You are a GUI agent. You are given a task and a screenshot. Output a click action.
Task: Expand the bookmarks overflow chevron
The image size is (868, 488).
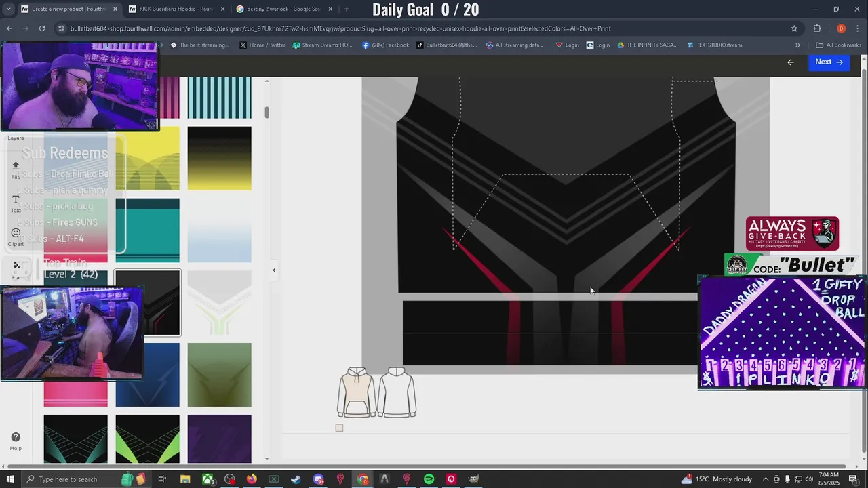click(x=797, y=45)
